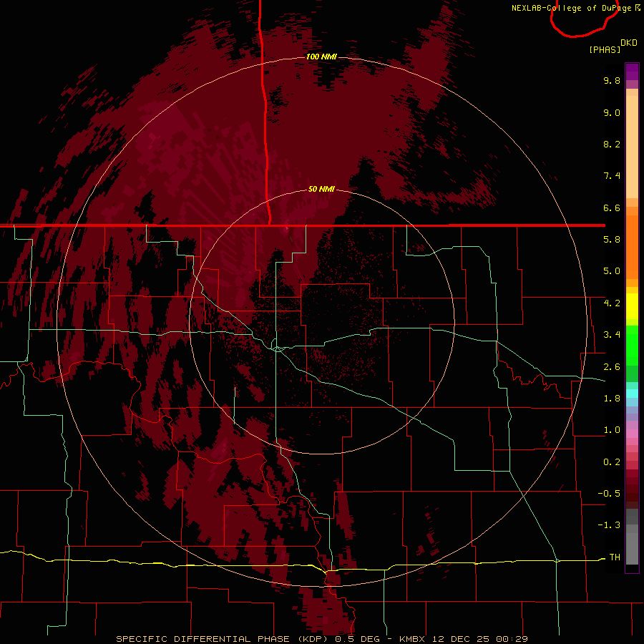
Task: Click the 2.6 legend value
Action: point(612,367)
